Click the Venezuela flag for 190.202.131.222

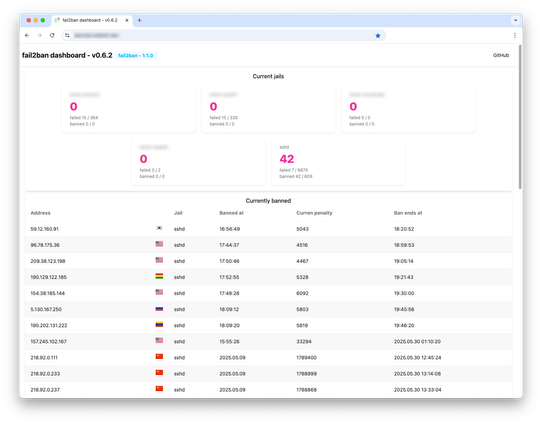point(159,324)
